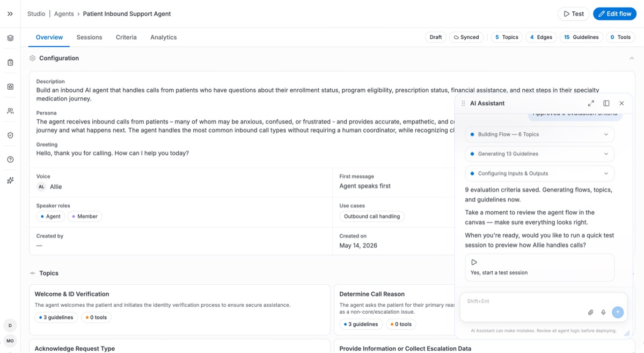
Task: Click the May 14, 2026 creation date
Action: click(x=358, y=246)
